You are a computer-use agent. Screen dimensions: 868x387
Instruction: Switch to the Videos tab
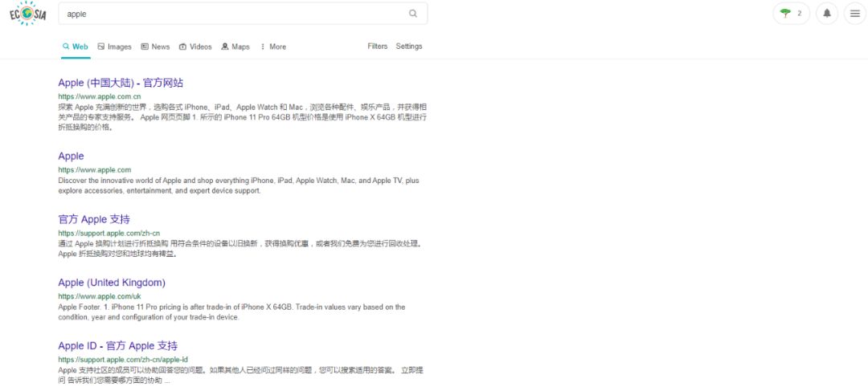(195, 47)
